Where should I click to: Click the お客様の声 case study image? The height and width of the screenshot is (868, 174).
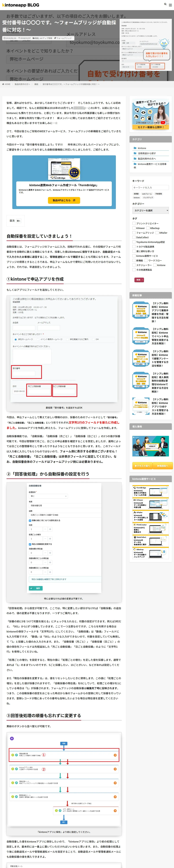pos(150,446)
